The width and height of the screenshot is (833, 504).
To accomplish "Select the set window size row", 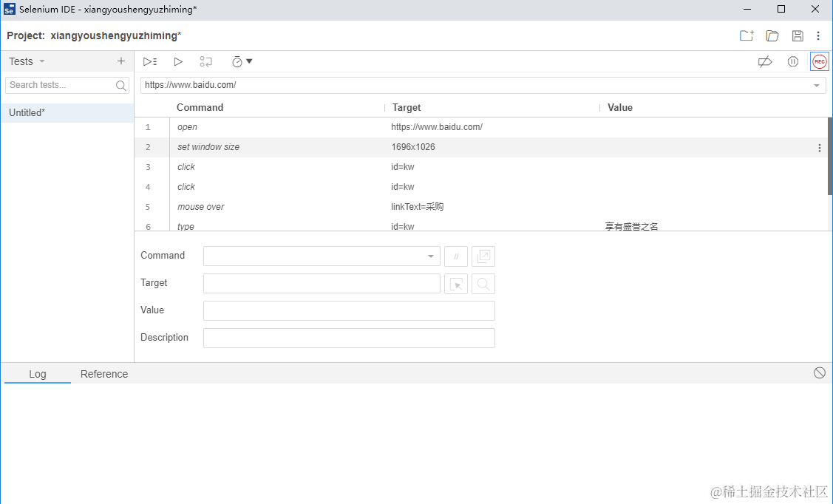I will (481, 147).
